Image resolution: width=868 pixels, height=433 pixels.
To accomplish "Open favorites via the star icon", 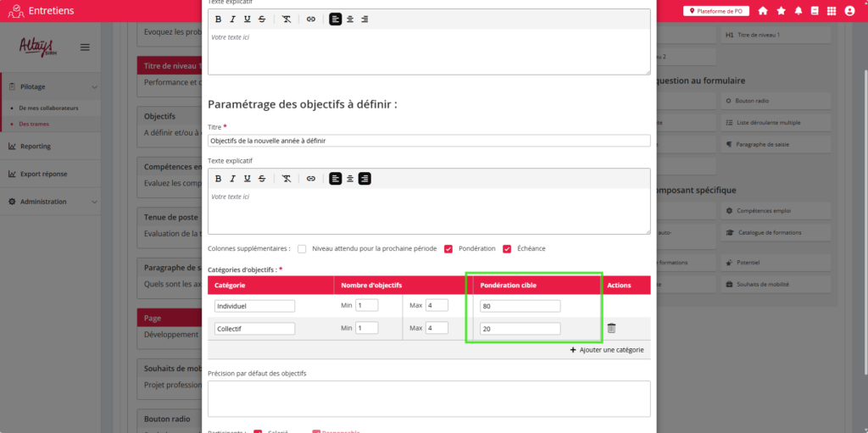I will click(x=781, y=11).
